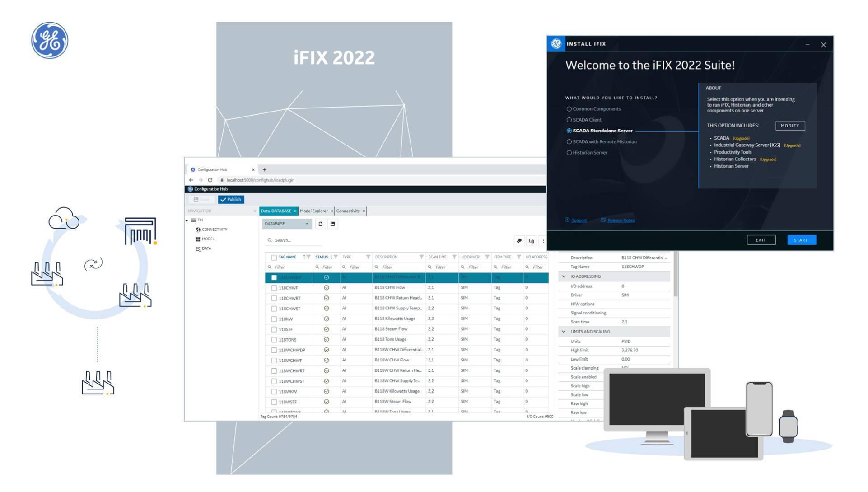
Task: Reload the Configuration Hub page
Action: [x=210, y=180]
